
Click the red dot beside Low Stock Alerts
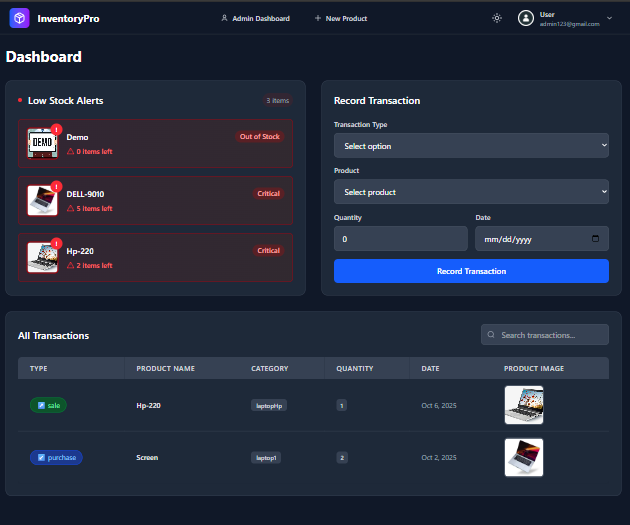(20, 100)
